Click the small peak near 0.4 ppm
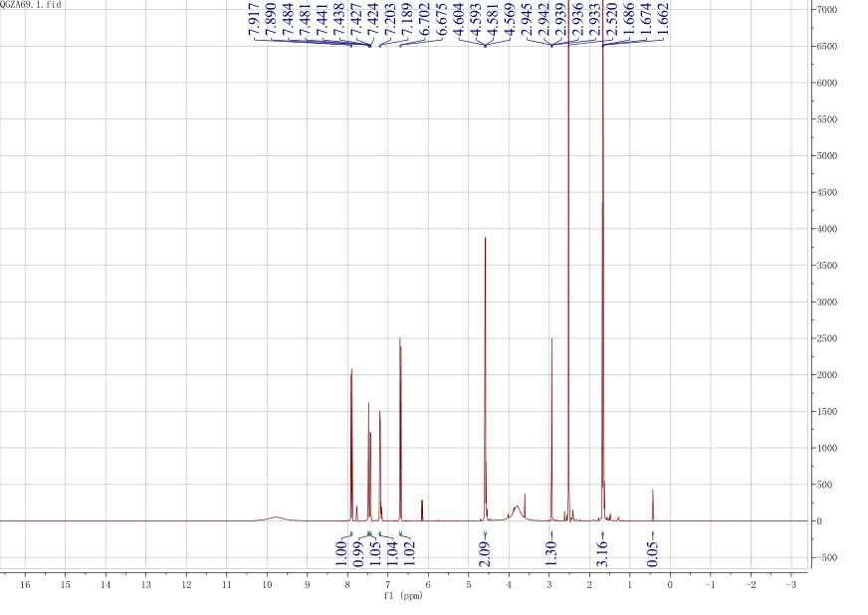The width and height of the screenshot is (868, 615). (x=653, y=505)
